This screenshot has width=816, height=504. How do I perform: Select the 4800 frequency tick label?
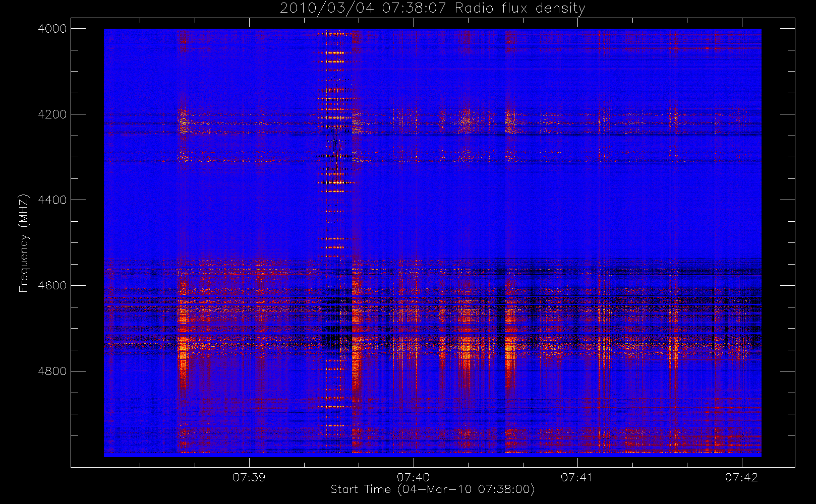click(x=52, y=371)
